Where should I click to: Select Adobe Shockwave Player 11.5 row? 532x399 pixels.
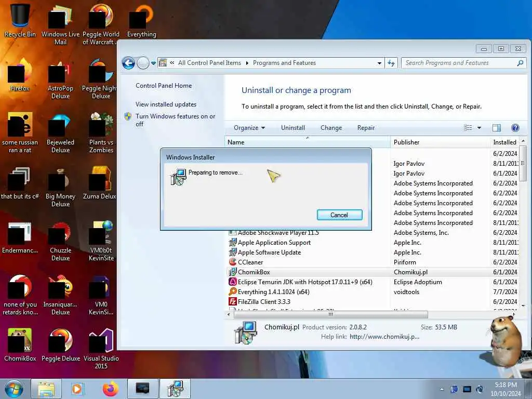[x=372, y=233]
